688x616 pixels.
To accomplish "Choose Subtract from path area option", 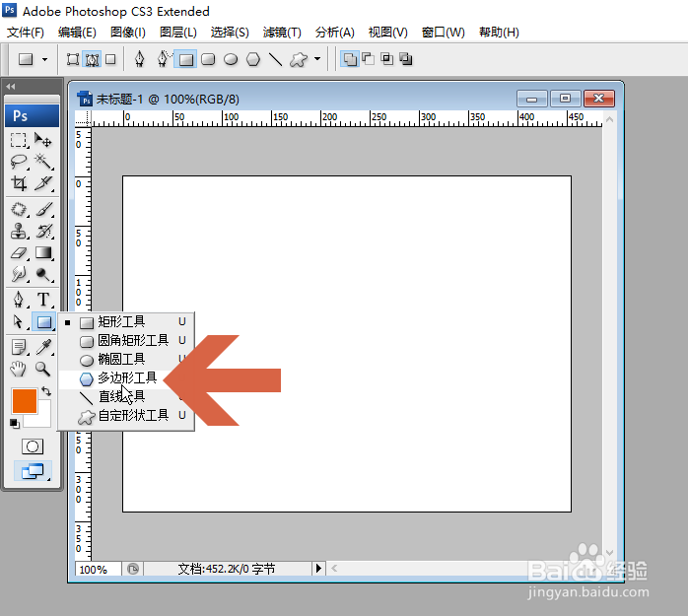I will pyautogui.click(x=368, y=59).
